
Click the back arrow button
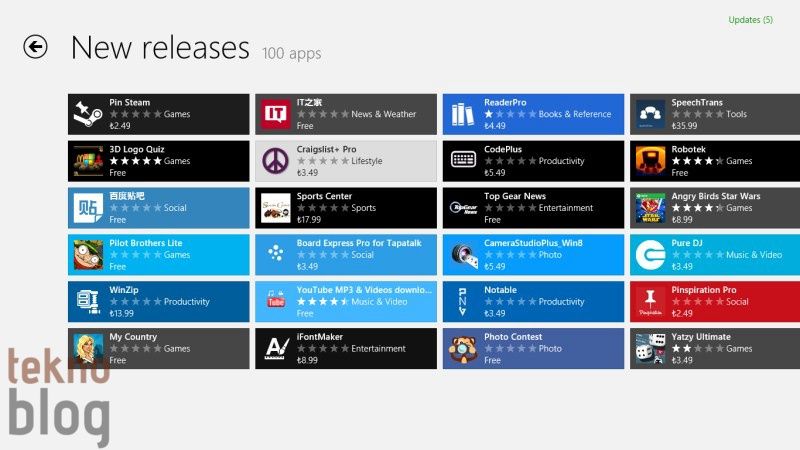(x=36, y=47)
